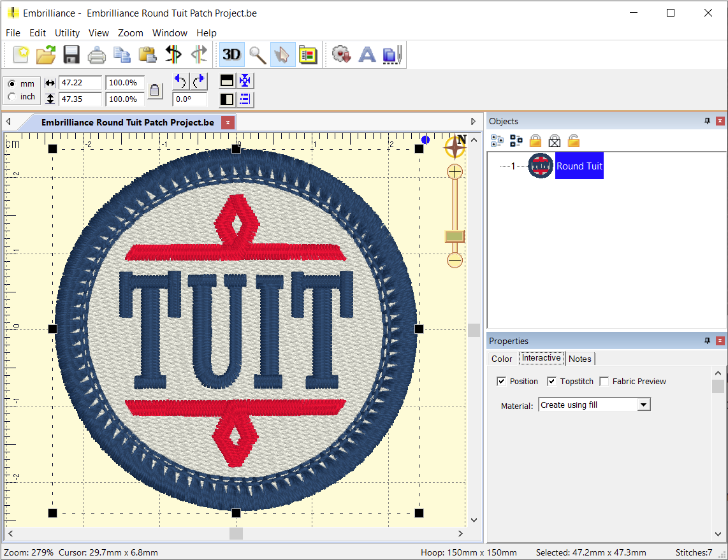Select Round Tuit in the Objects list
The image size is (728, 560).
point(579,166)
